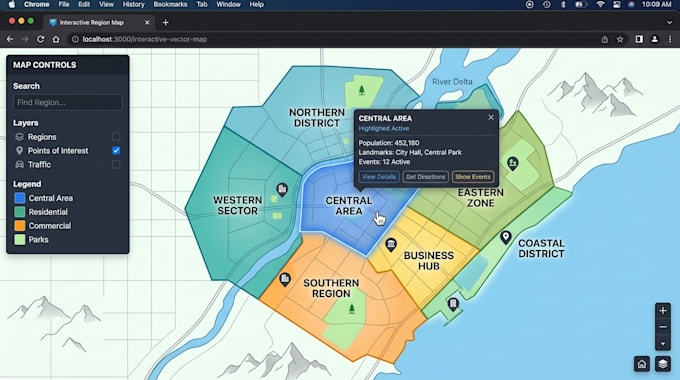The width and height of the screenshot is (680, 380).
Task: Open the Edit menu
Action: point(84,4)
